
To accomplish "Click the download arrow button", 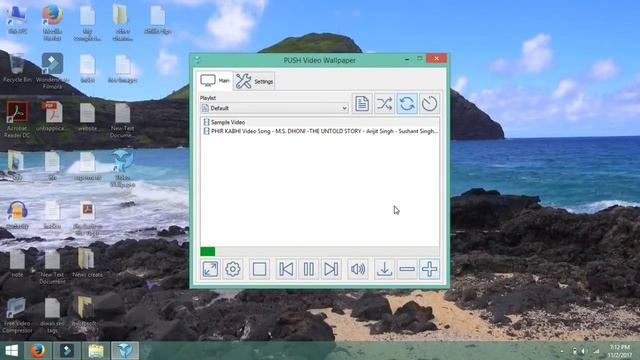I will 384,269.
